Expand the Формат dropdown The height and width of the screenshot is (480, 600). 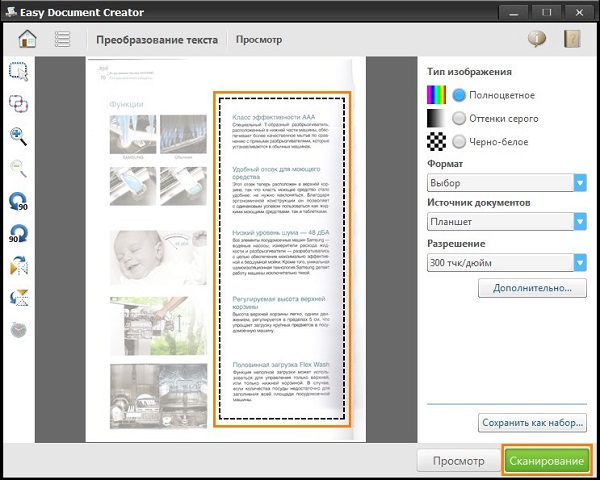[x=580, y=183]
